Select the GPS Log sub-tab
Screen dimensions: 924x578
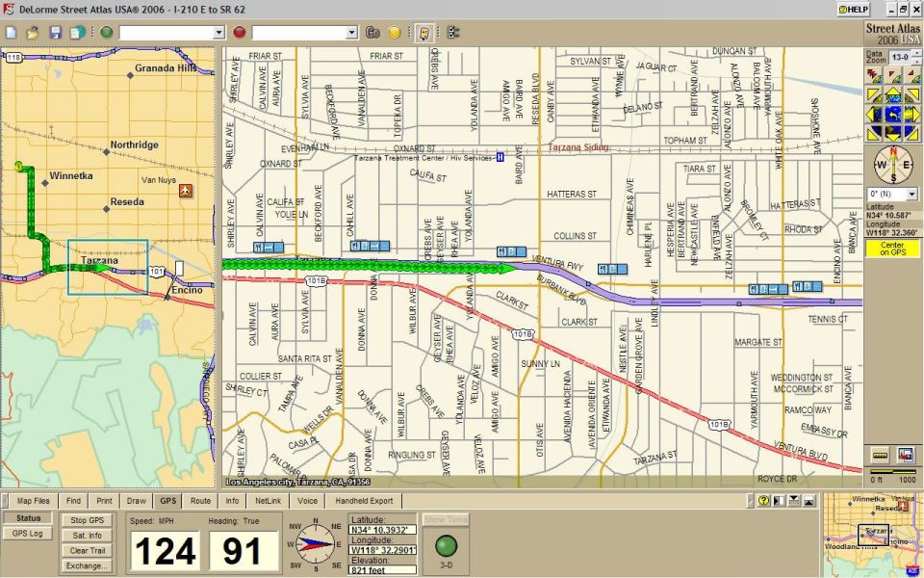[x=28, y=533]
